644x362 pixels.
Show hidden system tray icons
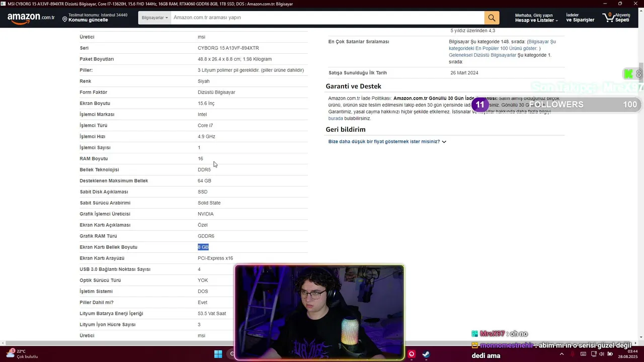[561, 354]
